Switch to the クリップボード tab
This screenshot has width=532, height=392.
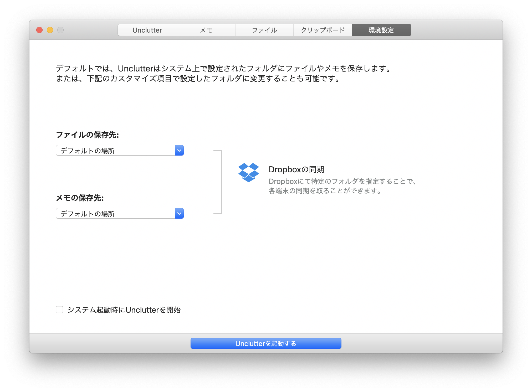pyautogui.click(x=323, y=30)
